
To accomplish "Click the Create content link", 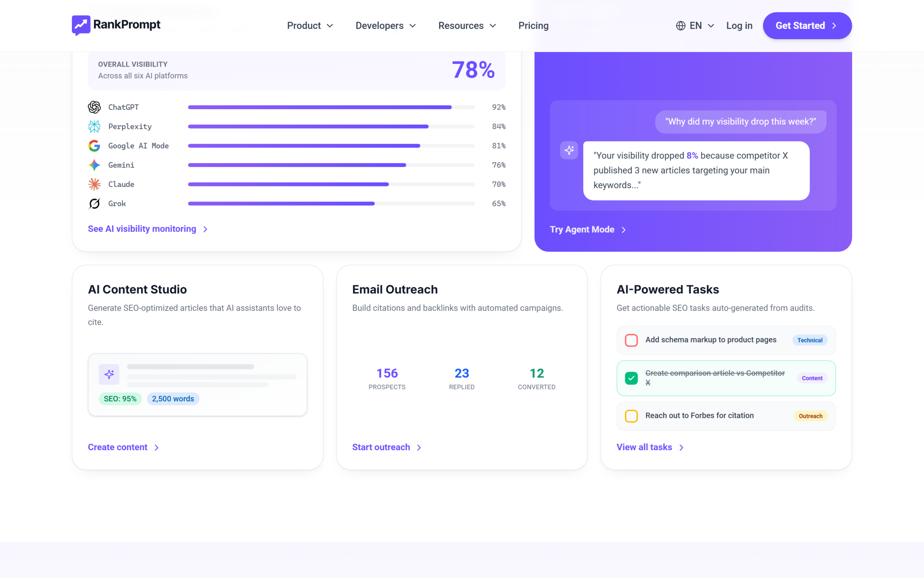I will click(x=123, y=447).
